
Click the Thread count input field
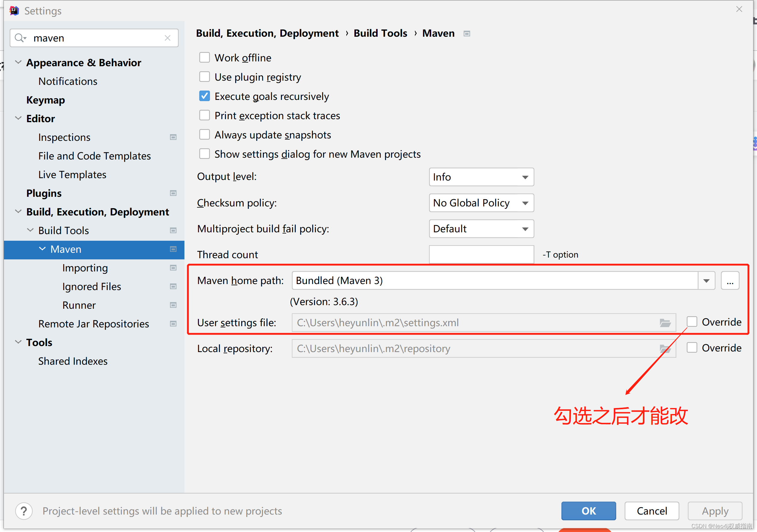[x=481, y=255]
